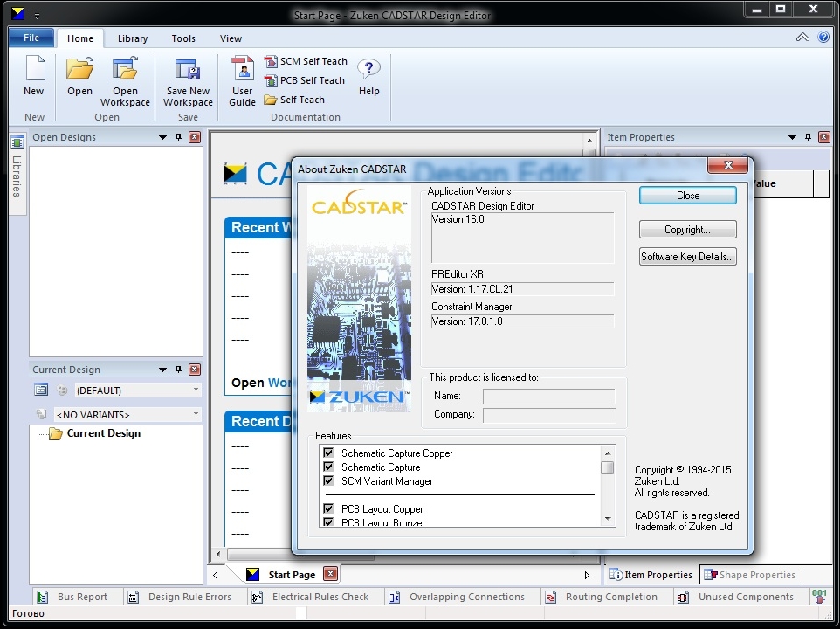Click the quick access toolbar dropdown arrow
The width and height of the screenshot is (840, 629).
[37, 16]
